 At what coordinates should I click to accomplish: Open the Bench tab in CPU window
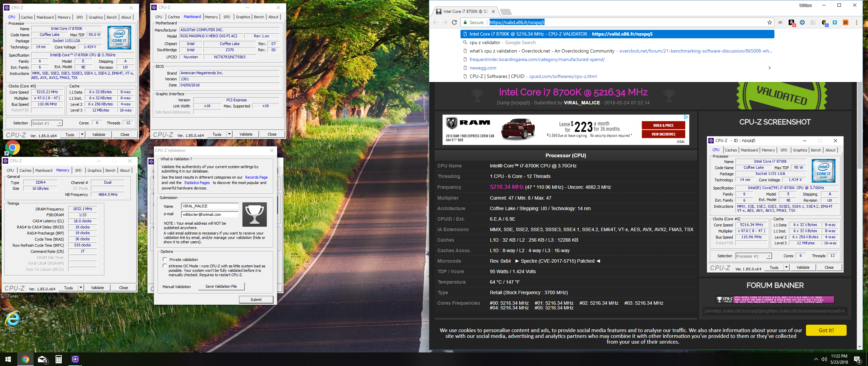coord(112,17)
